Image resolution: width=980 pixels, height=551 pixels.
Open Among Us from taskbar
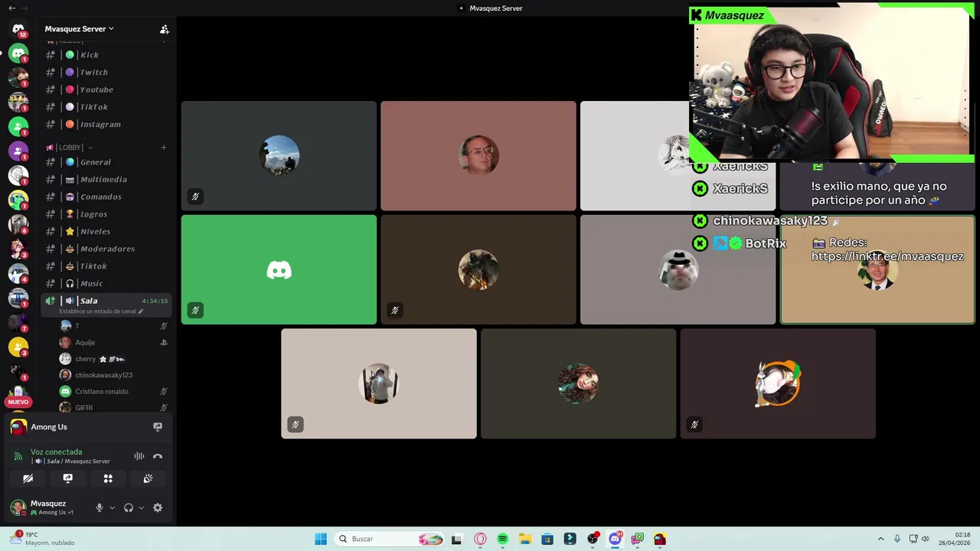(x=660, y=539)
